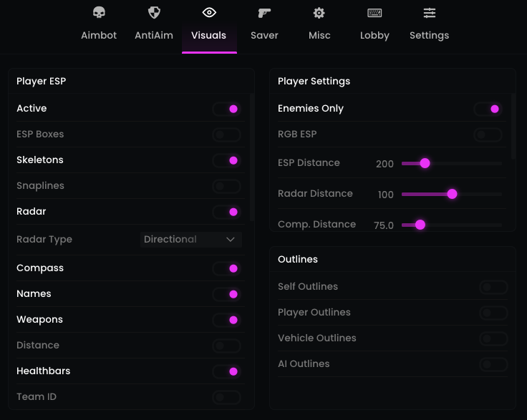Click the AntiAim shield icon
527x420 pixels.
(x=154, y=13)
